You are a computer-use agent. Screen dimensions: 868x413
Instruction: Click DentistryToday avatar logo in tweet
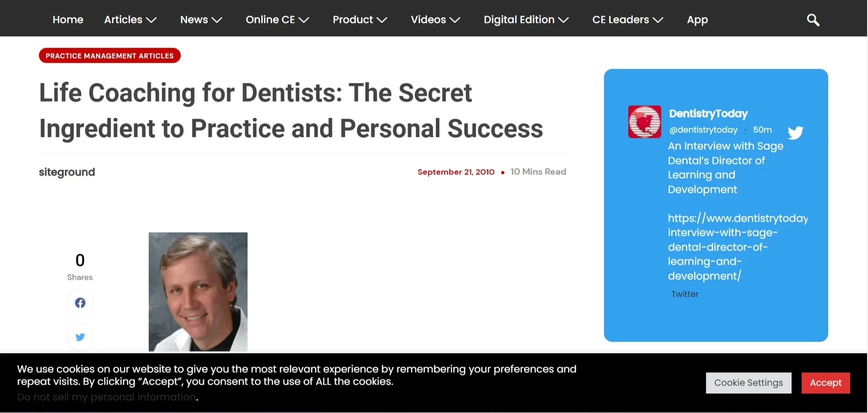[x=644, y=122]
